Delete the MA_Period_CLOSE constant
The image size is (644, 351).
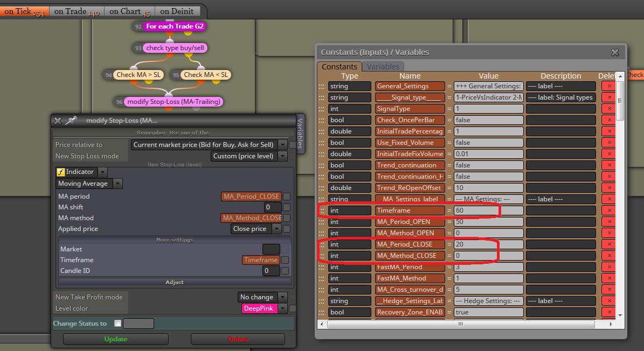click(609, 244)
